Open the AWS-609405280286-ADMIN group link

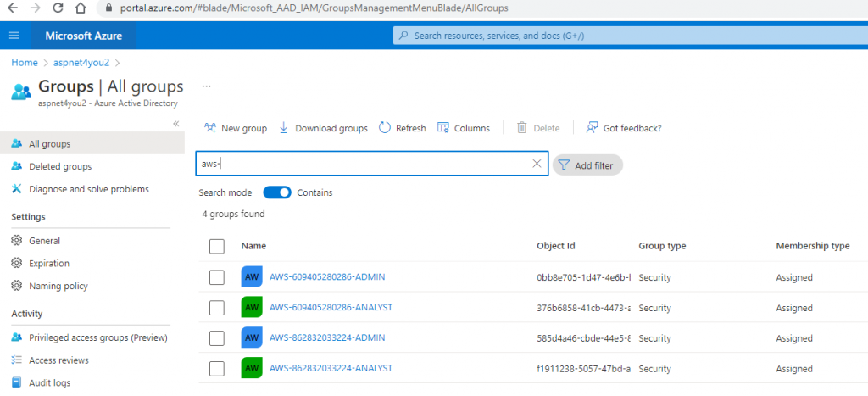[x=327, y=276]
